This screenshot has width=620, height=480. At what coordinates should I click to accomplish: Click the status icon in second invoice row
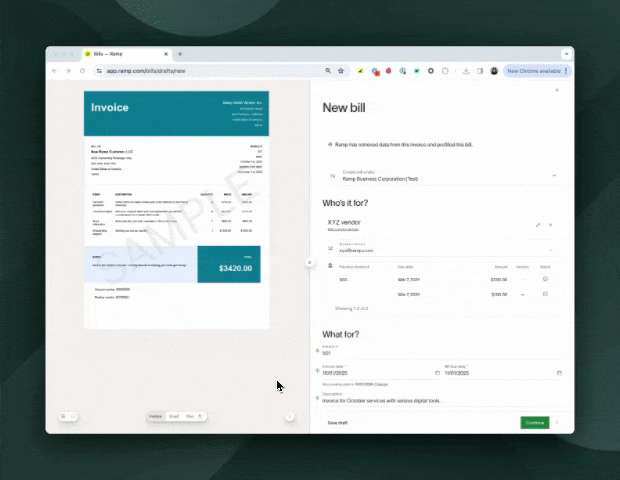tap(545, 294)
